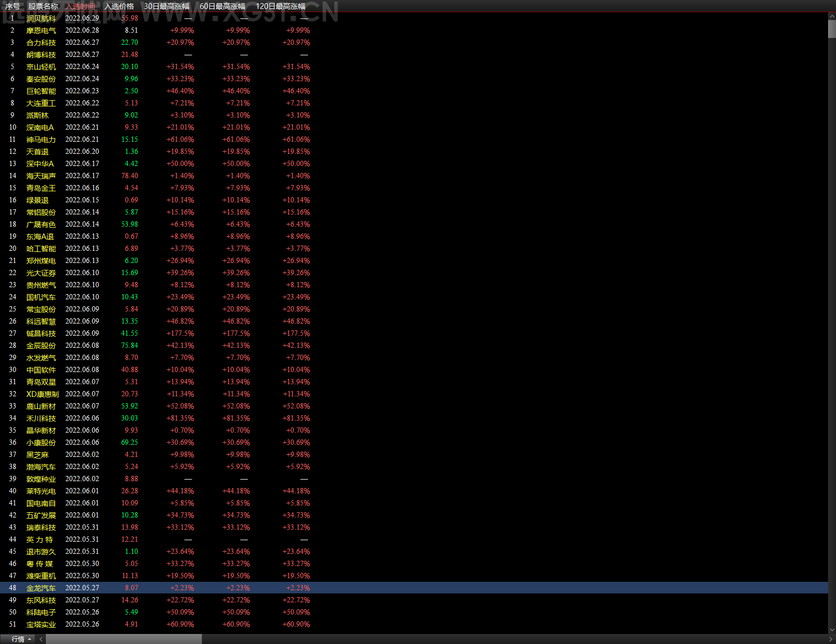Image resolution: width=836 pixels, height=644 pixels.
Task: Select stock 光大证券
Action: [x=41, y=273]
